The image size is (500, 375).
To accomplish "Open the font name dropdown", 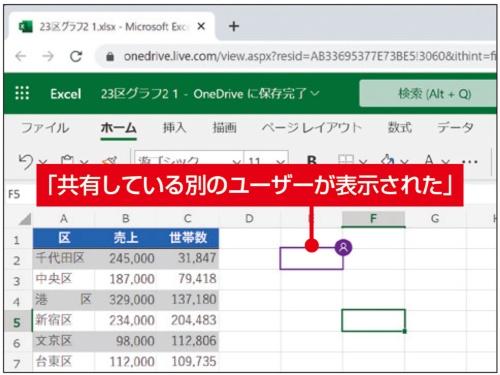I will (236, 162).
